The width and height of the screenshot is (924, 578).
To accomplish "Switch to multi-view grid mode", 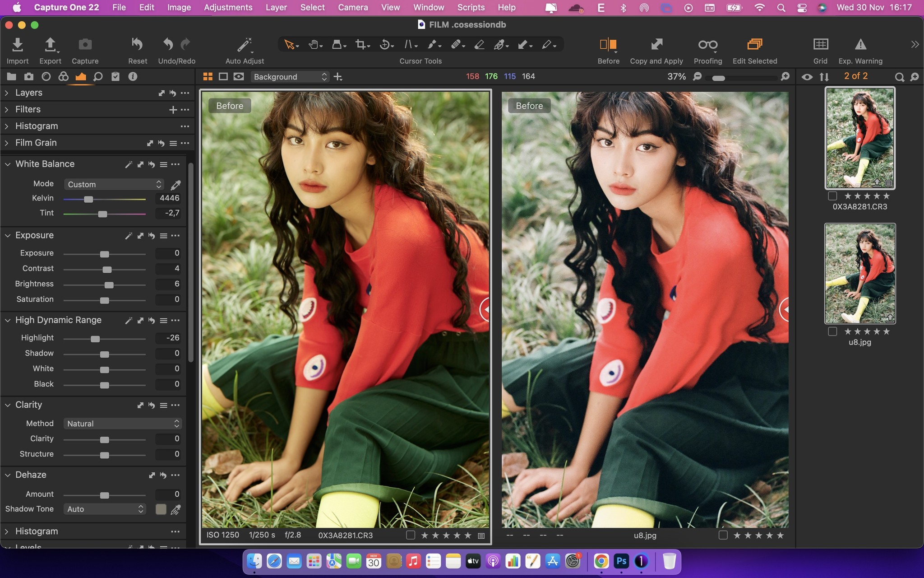I will point(208,77).
